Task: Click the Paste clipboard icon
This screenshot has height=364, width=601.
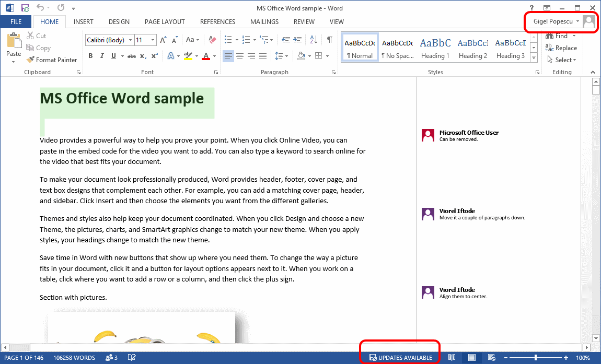Action: point(14,41)
